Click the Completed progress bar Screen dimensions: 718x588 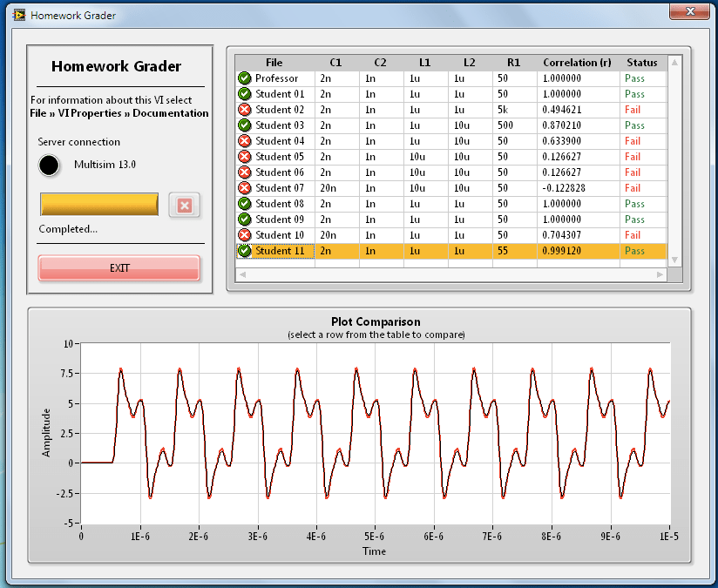click(98, 204)
